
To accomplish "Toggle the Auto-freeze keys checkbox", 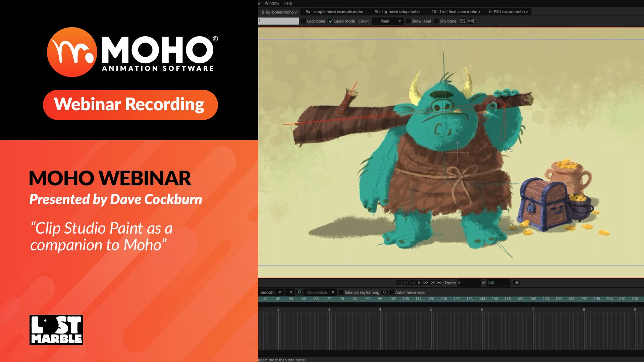I will [x=391, y=292].
